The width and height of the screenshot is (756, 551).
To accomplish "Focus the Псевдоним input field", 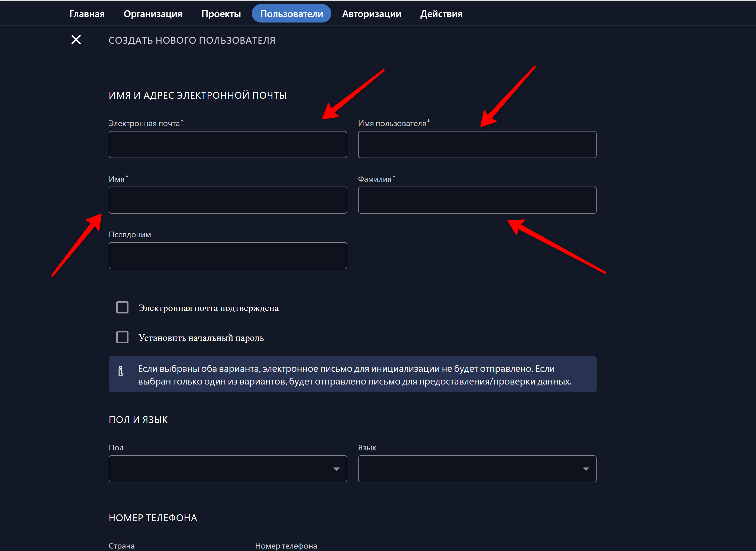I will [228, 256].
